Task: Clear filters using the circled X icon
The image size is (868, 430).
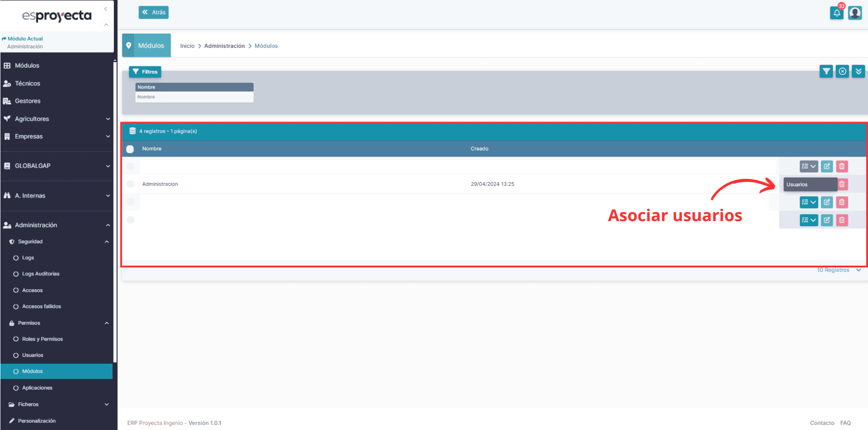Action: pyautogui.click(x=842, y=71)
